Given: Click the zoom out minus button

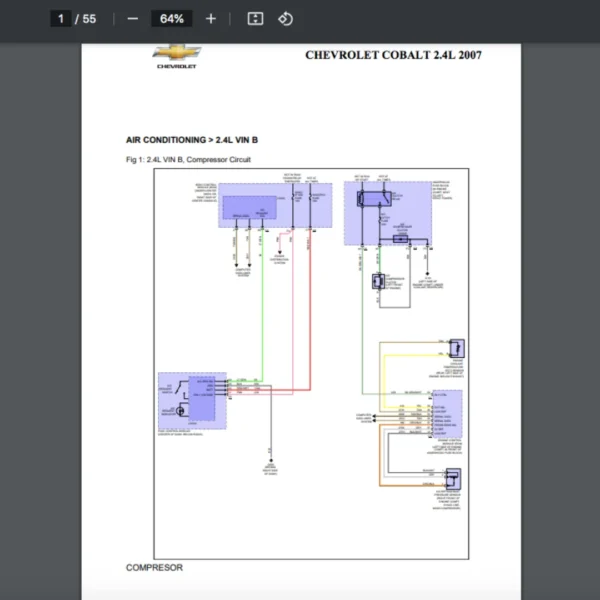Looking at the screenshot, I should [133, 19].
